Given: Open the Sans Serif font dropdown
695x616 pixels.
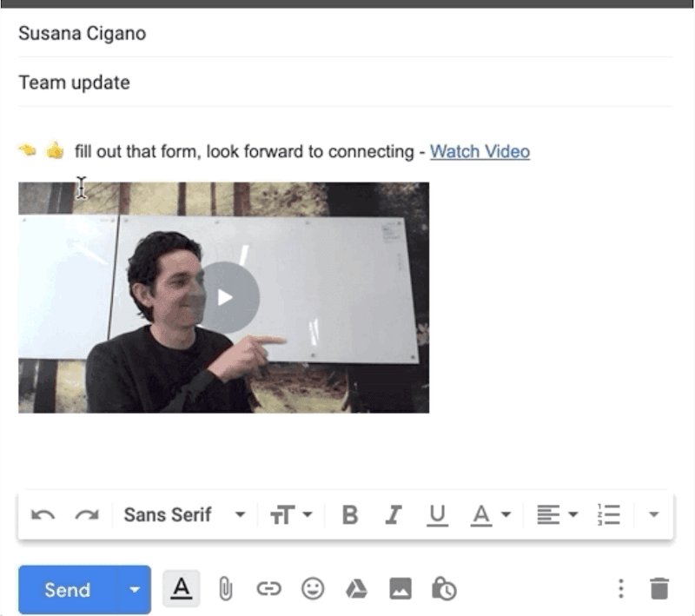Looking at the screenshot, I should [x=184, y=515].
